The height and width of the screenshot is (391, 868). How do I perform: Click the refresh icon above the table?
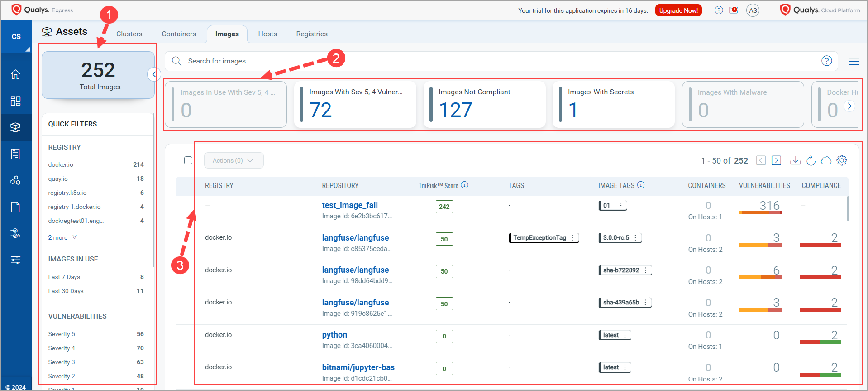tap(811, 160)
